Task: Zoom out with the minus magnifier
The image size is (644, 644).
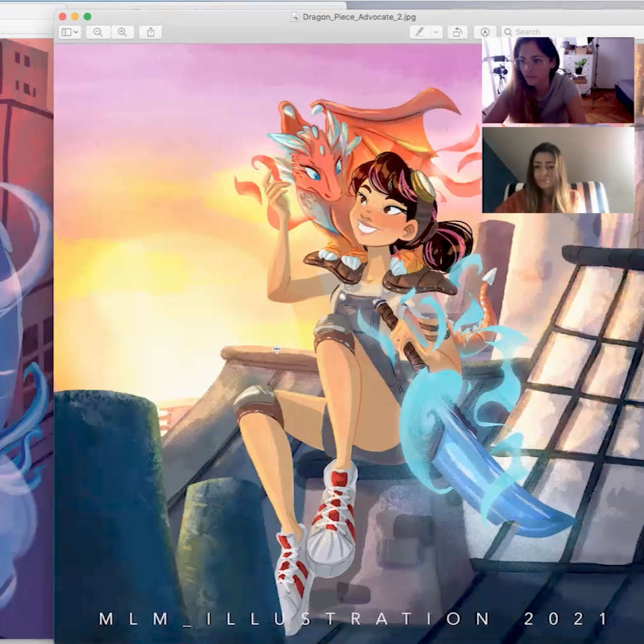Action: [x=98, y=32]
